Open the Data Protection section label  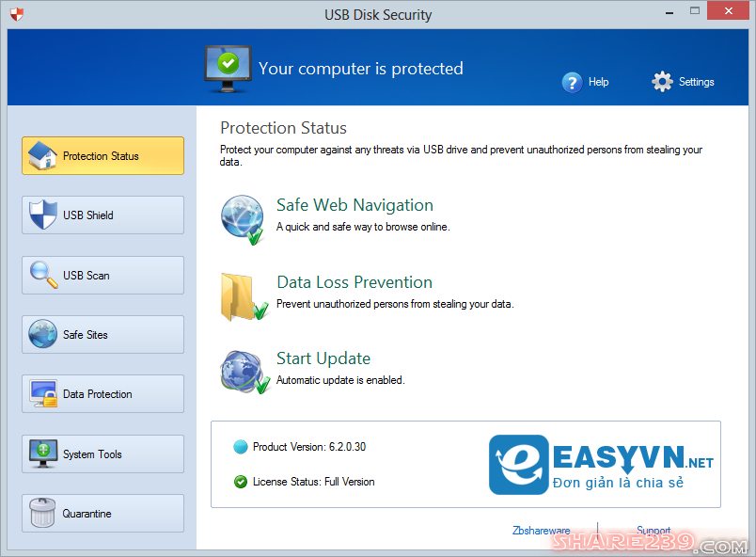tap(98, 394)
